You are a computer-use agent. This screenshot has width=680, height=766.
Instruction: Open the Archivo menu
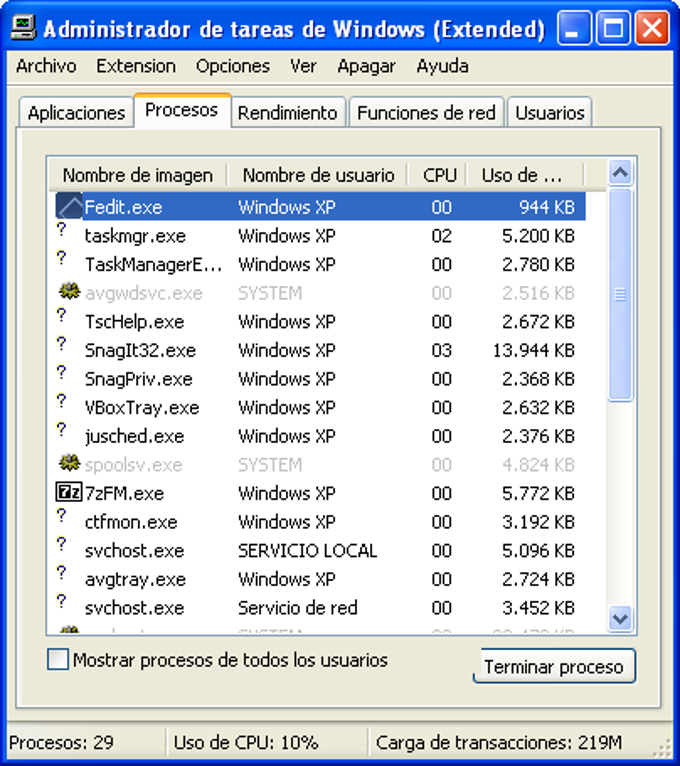click(x=46, y=65)
